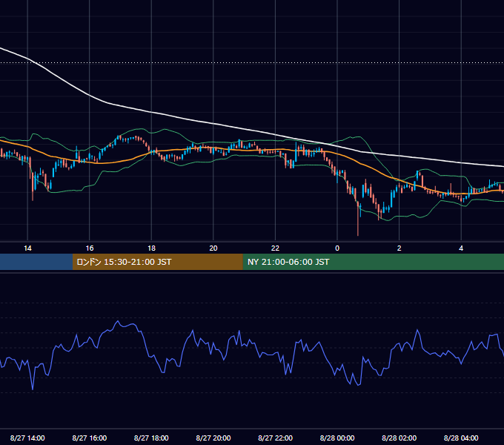Click the 8/27 14:00 date label

27,438
